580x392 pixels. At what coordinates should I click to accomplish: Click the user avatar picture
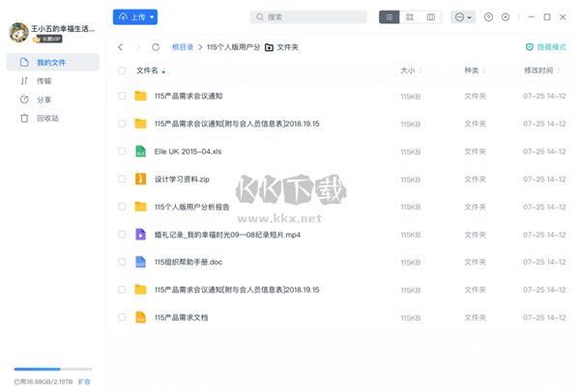point(19,32)
